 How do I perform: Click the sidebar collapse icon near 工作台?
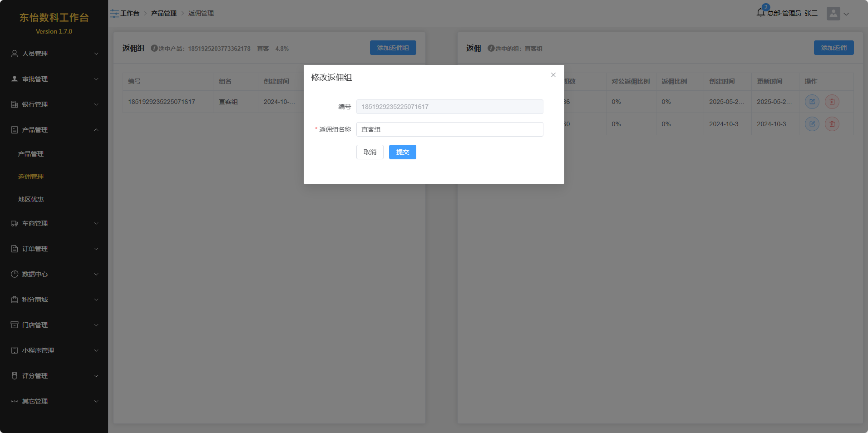coord(114,14)
